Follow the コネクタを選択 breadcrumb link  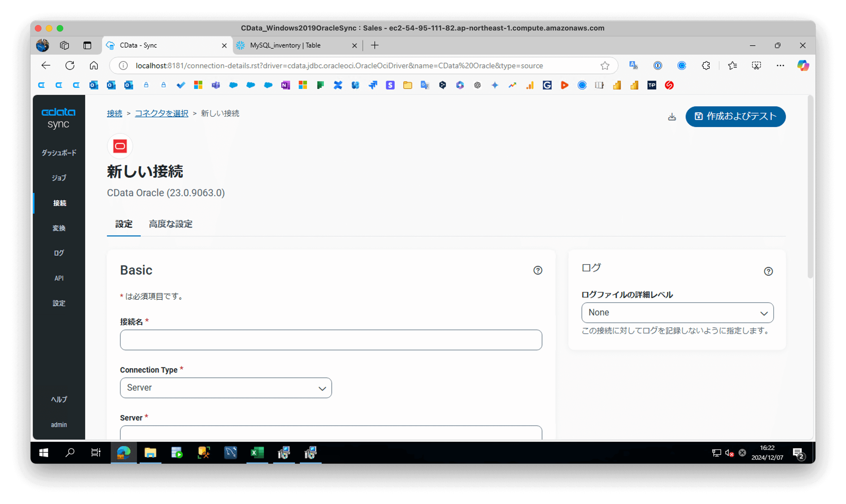161,113
